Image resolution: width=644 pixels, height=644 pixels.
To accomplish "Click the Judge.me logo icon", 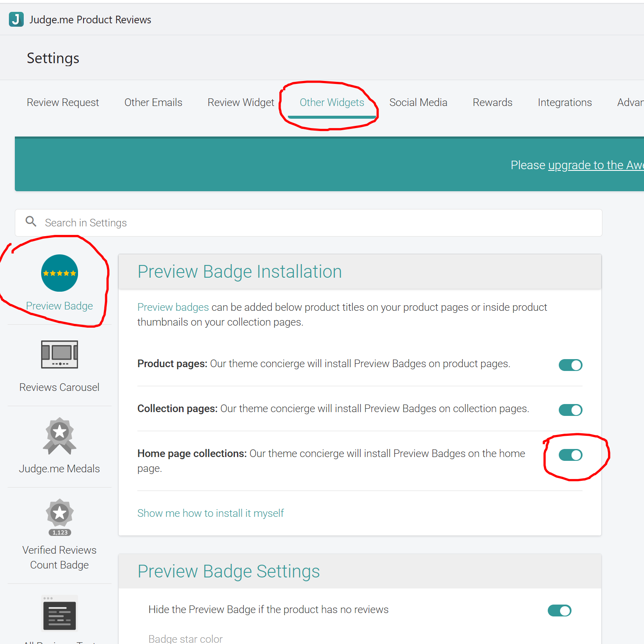I will 16,20.
